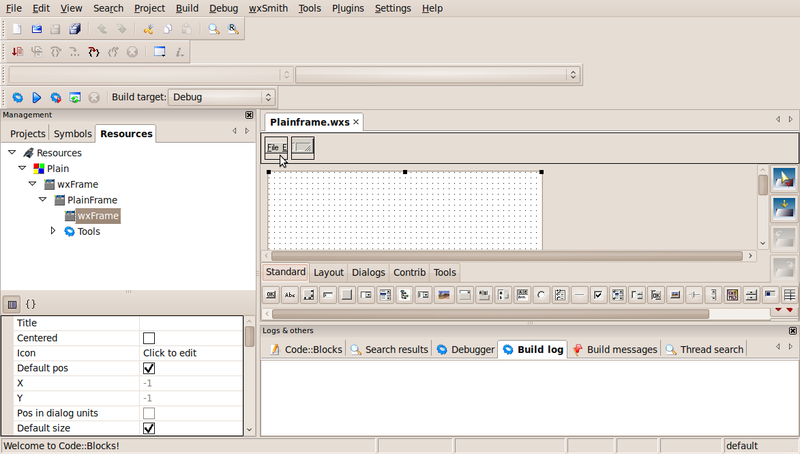Click the Debug/Continue red arrow icon
This screenshot has width=800, height=454.
point(17,52)
